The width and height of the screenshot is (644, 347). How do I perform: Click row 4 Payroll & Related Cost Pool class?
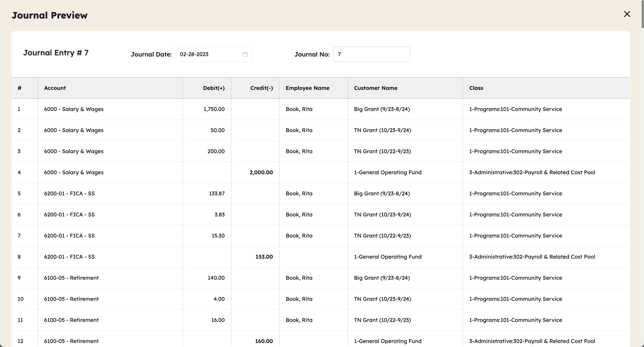tap(532, 172)
